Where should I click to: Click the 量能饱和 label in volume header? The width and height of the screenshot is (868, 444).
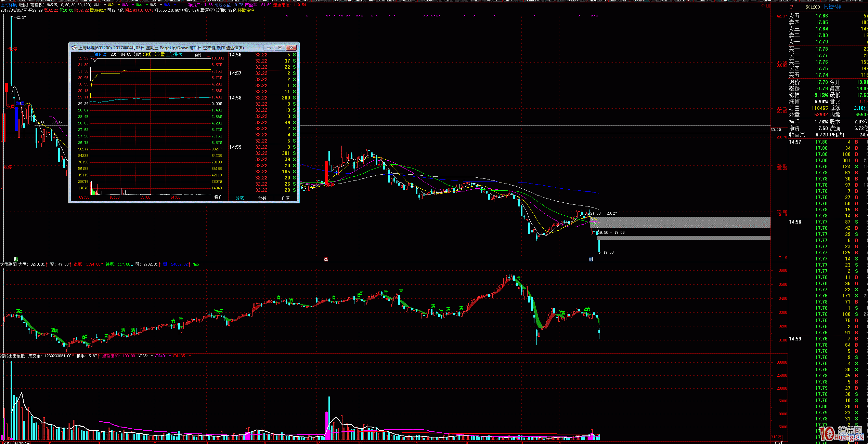pyautogui.click(x=111, y=356)
